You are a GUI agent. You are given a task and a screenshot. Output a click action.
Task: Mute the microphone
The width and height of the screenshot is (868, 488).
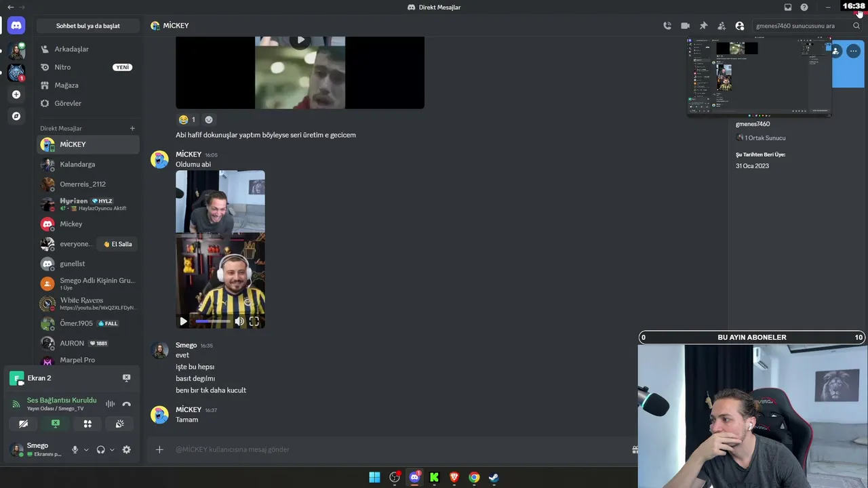click(x=75, y=449)
